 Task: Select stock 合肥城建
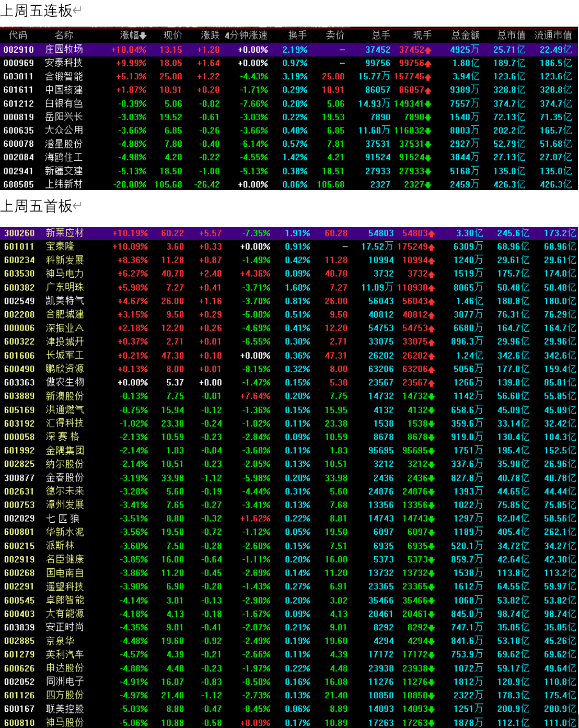point(65,314)
